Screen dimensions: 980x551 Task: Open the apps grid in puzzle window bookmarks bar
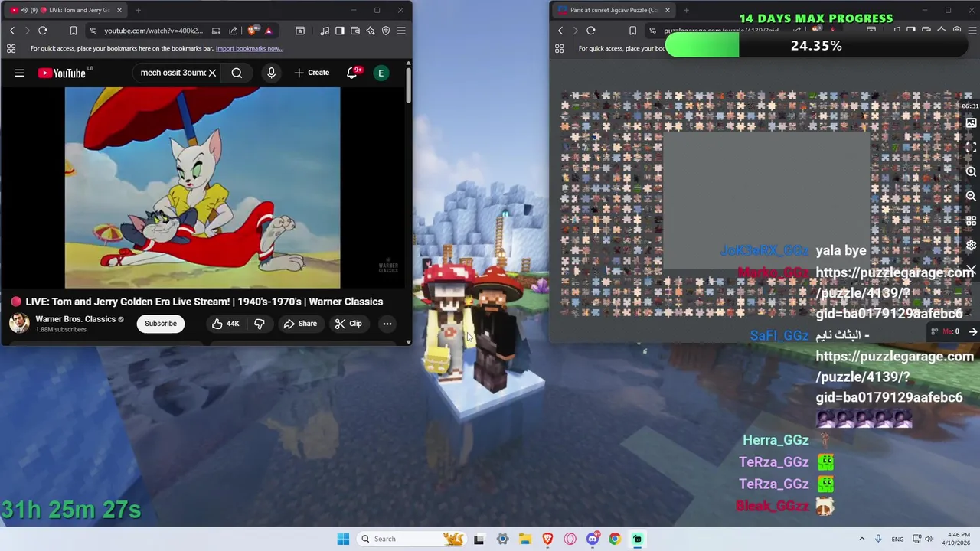560,48
